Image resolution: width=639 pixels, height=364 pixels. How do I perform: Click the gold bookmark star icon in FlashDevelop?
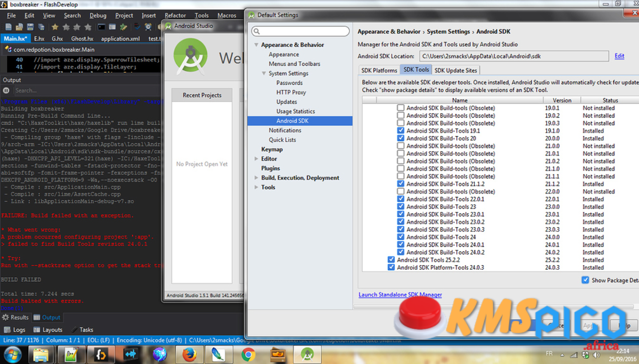click(x=55, y=27)
